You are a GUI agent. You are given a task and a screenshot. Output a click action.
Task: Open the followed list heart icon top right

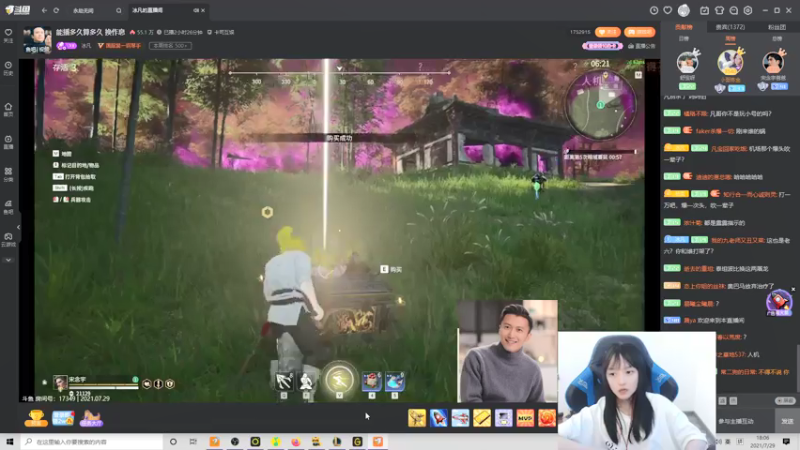point(667,10)
